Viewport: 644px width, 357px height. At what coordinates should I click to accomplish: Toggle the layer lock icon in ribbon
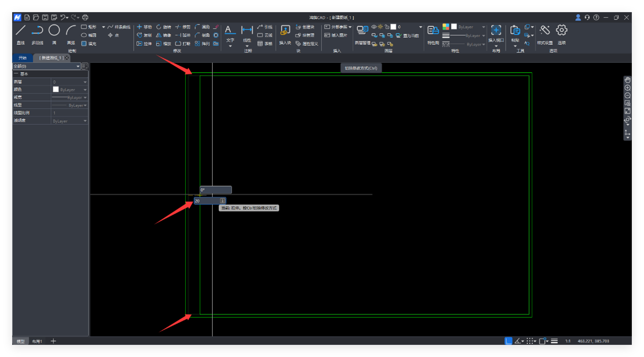point(387,27)
